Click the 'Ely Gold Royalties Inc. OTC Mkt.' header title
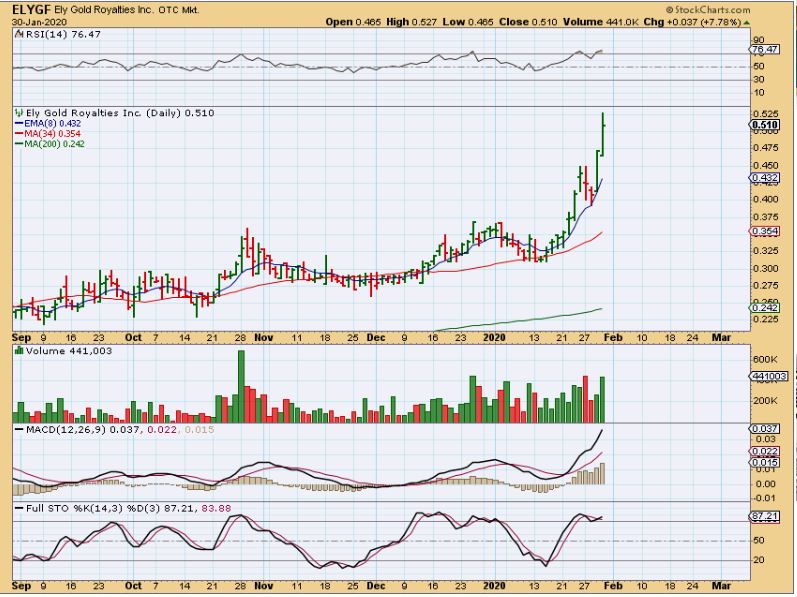The image size is (797, 597). (127, 10)
